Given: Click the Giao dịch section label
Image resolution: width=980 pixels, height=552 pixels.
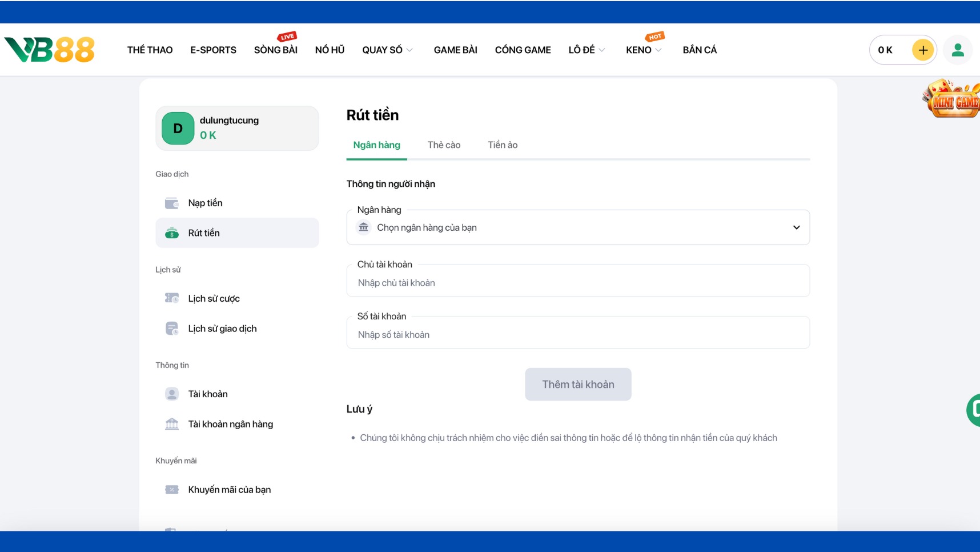Looking at the screenshot, I should click(172, 174).
